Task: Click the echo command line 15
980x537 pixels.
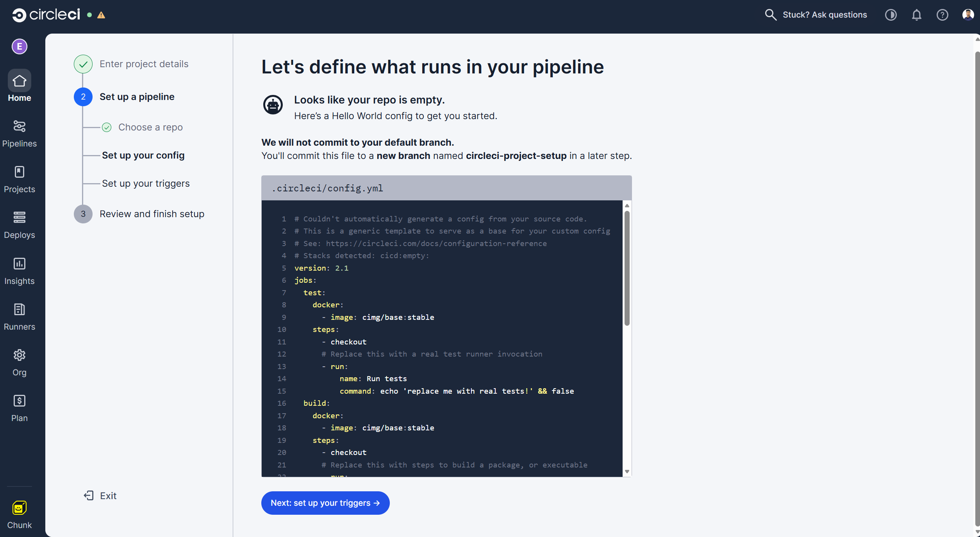Action: pos(457,391)
